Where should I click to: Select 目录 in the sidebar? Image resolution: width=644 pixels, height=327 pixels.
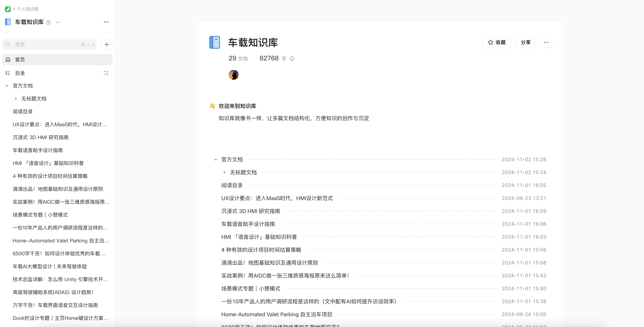(x=20, y=73)
